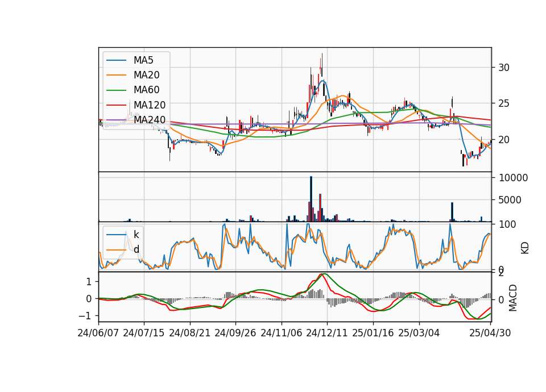Click the KD axis value 100
This screenshot has width=546, height=392.
[x=507, y=224]
